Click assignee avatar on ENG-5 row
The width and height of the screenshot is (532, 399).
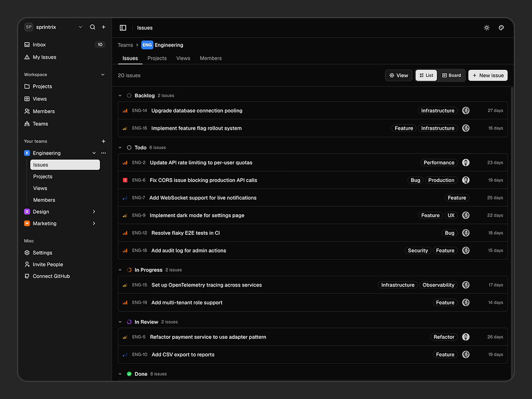pyautogui.click(x=466, y=337)
